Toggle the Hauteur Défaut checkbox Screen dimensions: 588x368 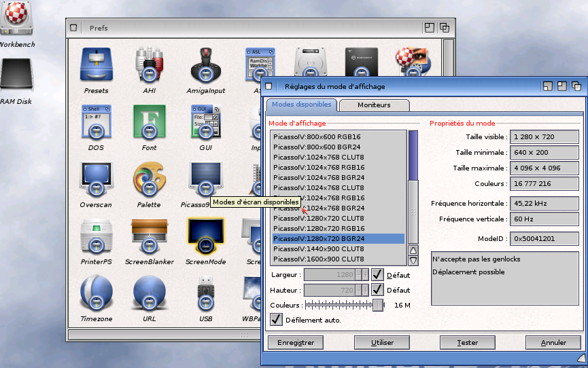pos(378,290)
